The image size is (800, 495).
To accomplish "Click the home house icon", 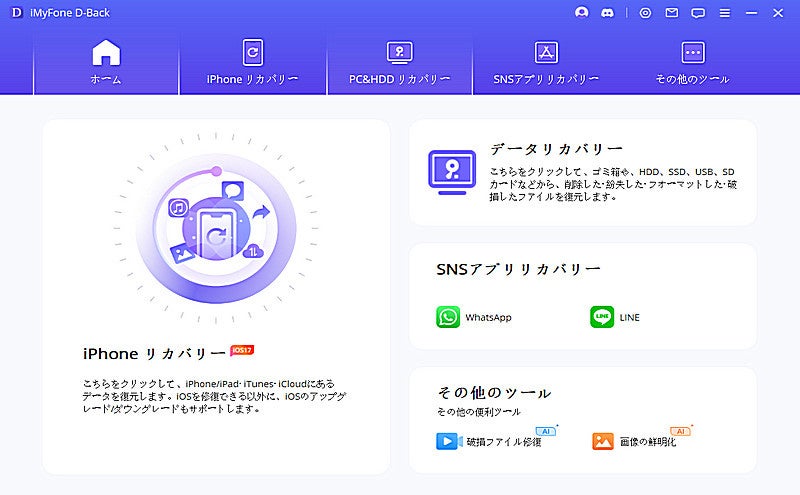I will pos(106,52).
